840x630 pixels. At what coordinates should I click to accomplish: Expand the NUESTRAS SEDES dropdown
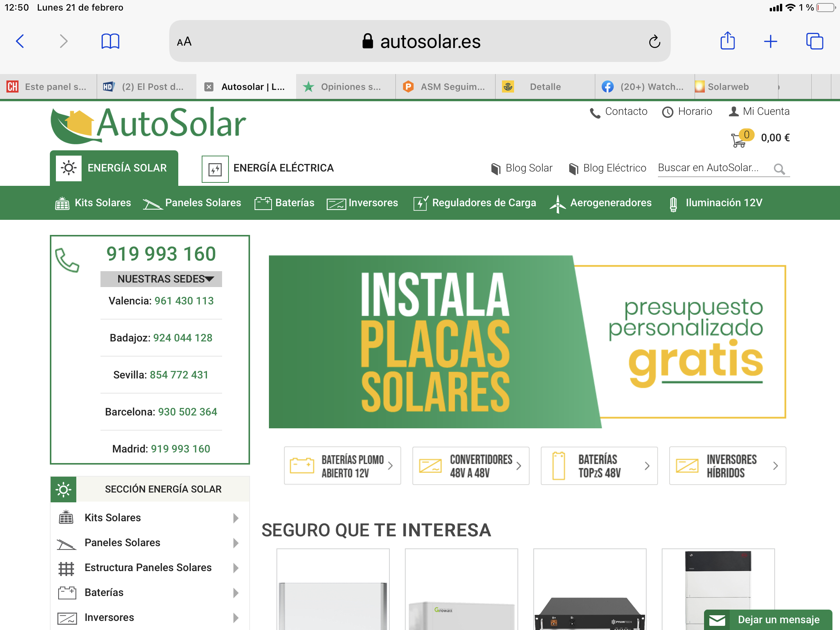pos(161,279)
